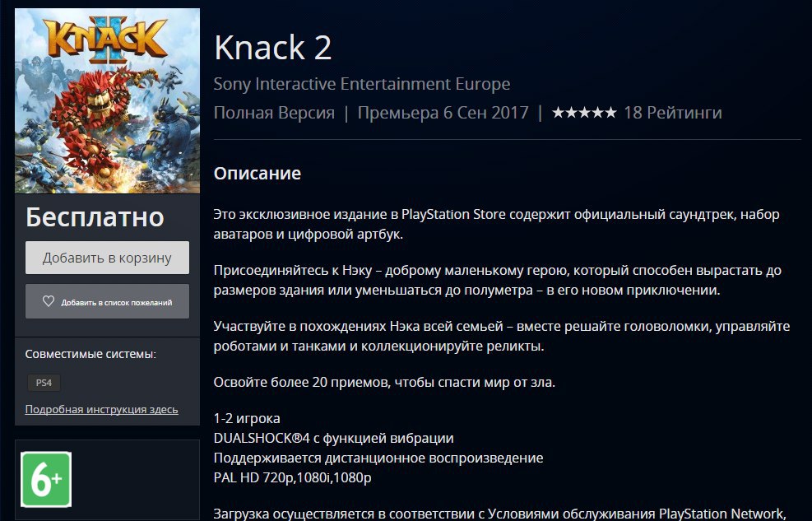
Task: Click the Knack 2 game title
Action: point(273,48)
